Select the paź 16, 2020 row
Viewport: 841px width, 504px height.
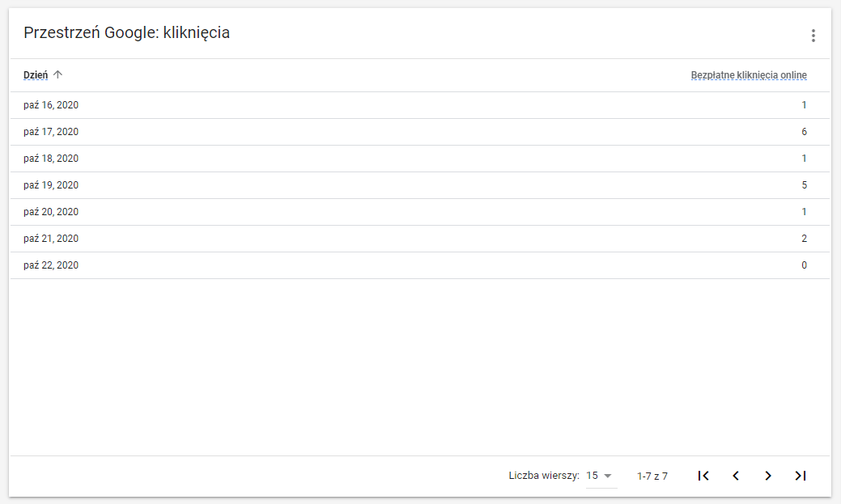click(51, 105)
